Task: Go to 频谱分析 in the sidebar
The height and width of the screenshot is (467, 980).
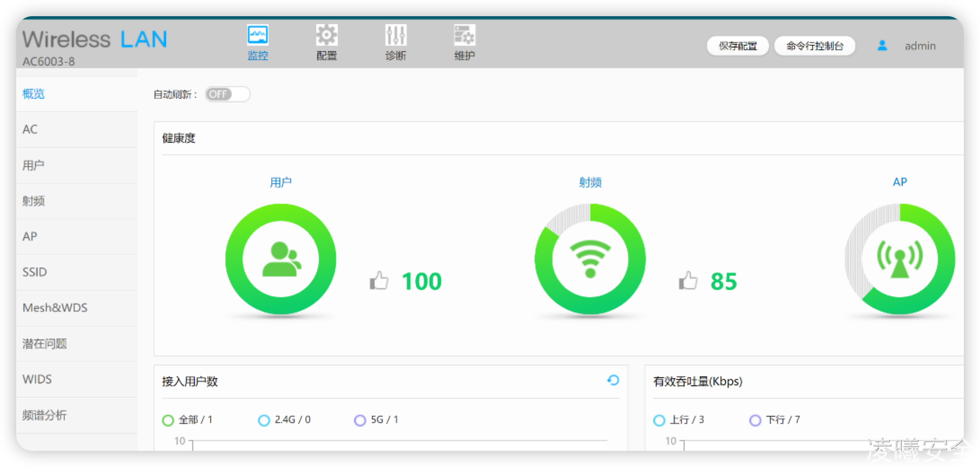Action: point(45,415)
